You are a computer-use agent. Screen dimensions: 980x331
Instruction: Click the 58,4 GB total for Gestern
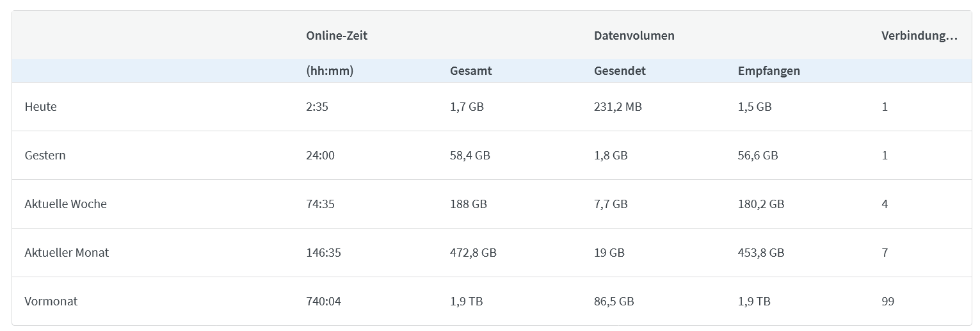(x=470, y=156)
